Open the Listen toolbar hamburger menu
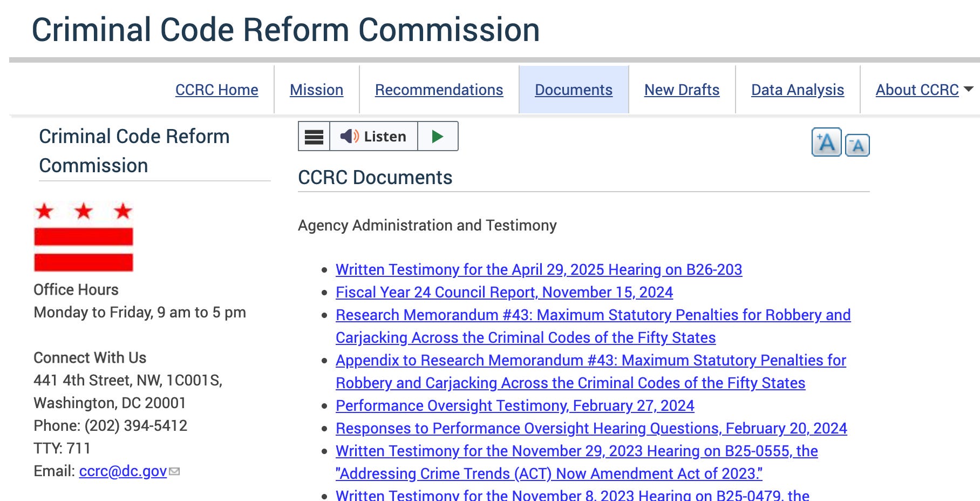980x501 pixels. tap(314, 136)
